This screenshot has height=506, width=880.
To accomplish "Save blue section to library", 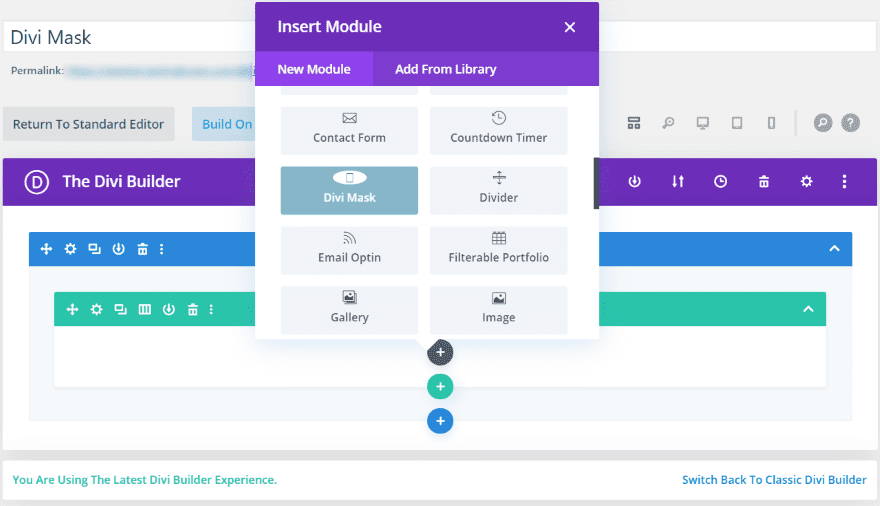I will point(118,249).
